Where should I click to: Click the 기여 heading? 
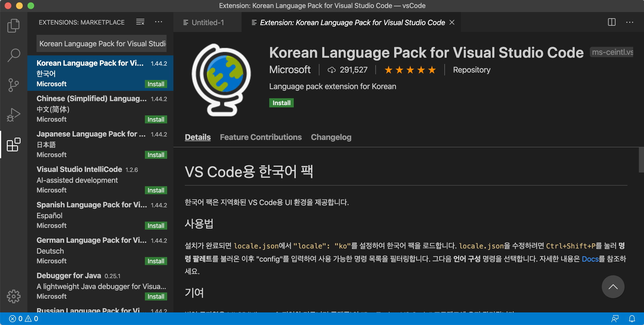click(194, 293)
